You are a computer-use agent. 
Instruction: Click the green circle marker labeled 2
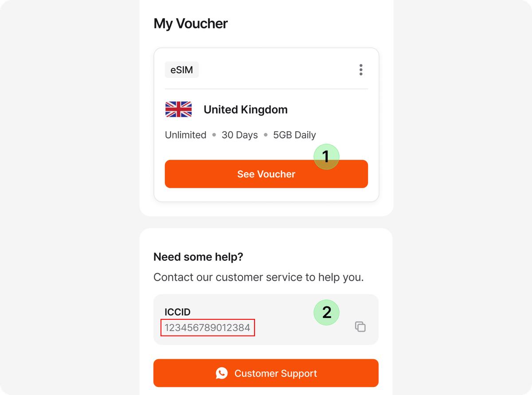coord(326,312)
